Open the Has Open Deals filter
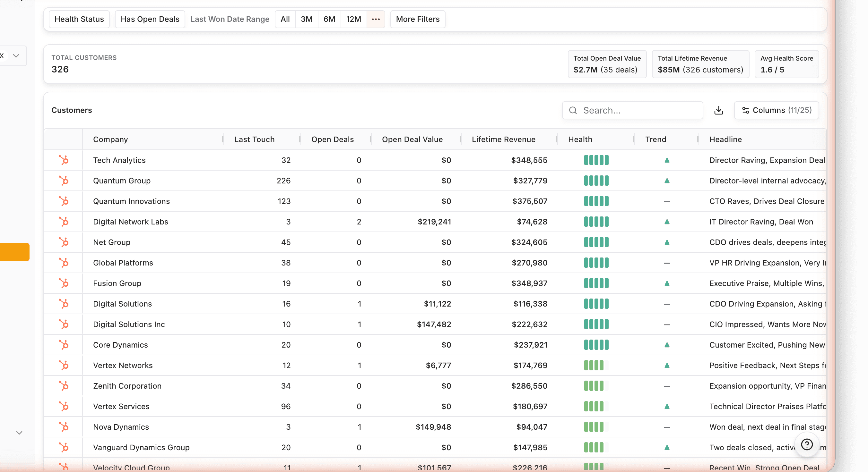Screen dimensions: 868x472 150,19
